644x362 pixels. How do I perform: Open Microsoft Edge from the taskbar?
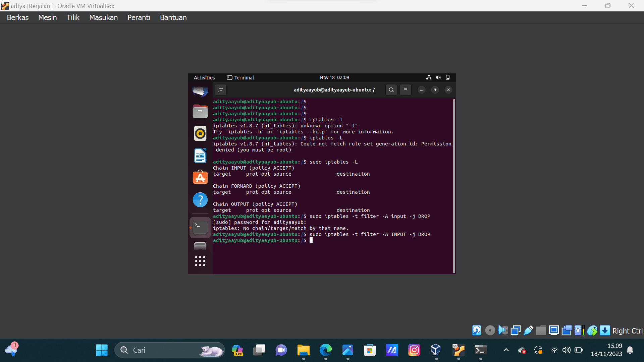[x=325, y=350]
